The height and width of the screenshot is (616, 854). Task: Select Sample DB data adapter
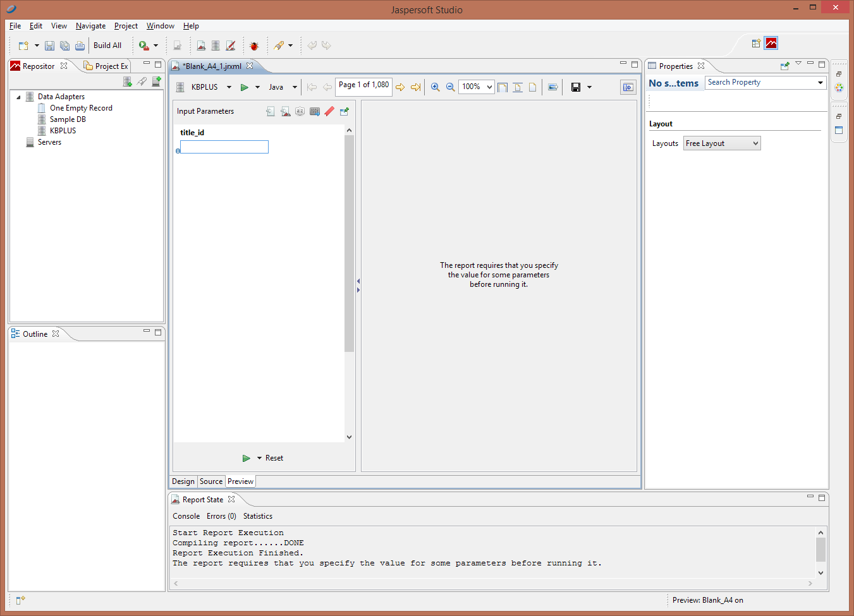point(68,119)
